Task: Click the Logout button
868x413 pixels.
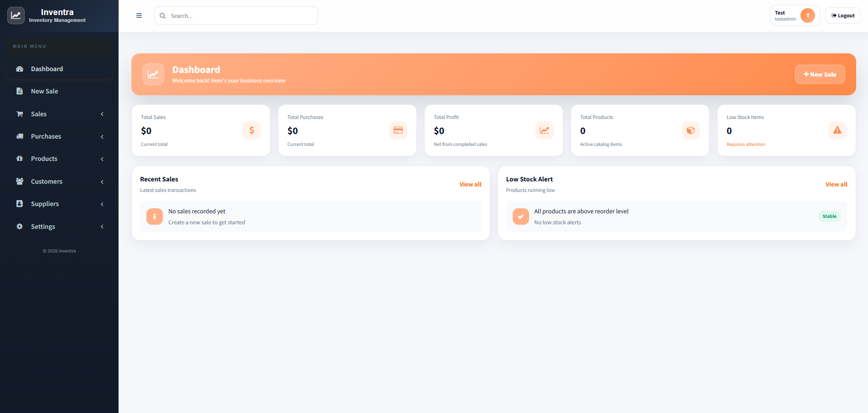Action: click(842, 15)
